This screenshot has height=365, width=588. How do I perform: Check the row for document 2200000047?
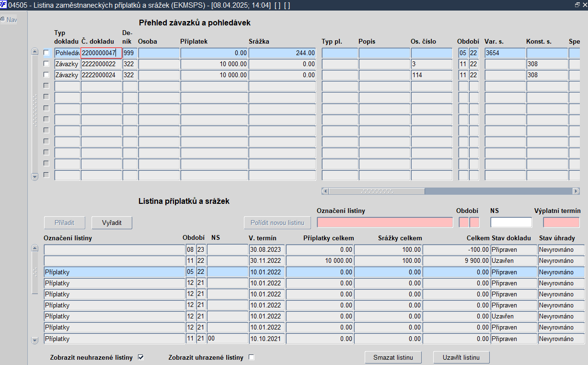[x=46, y=53]
